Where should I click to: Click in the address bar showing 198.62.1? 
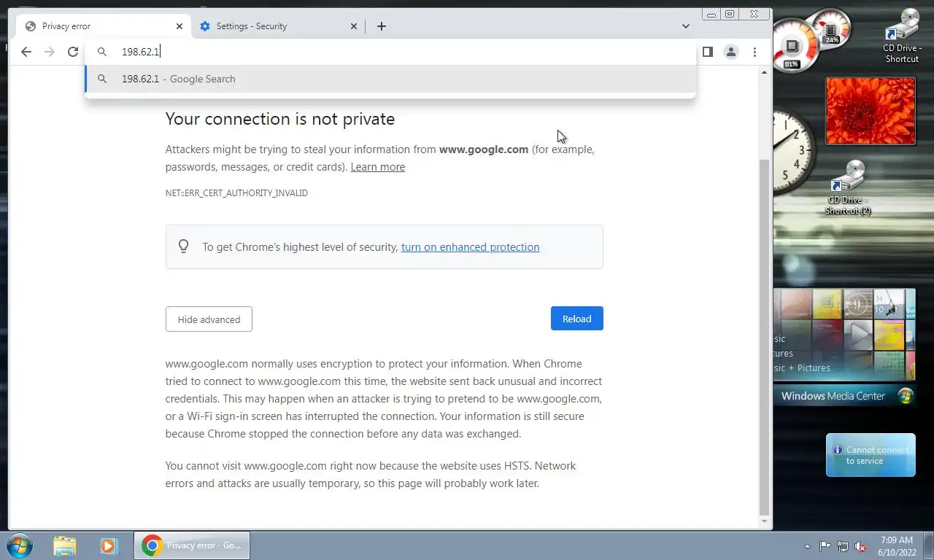tap(390, 52)
